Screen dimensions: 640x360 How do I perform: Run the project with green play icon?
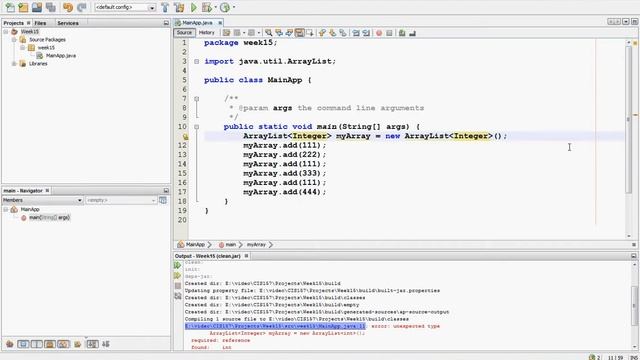tap(194, 7)
